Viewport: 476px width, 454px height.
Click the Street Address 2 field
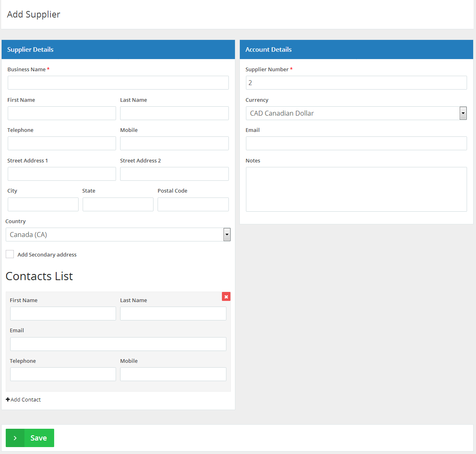click(x=174, y=174)
